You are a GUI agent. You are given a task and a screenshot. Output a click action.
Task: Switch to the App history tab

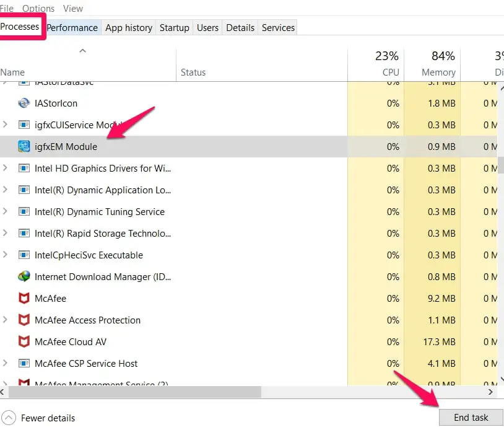(129, 28)
